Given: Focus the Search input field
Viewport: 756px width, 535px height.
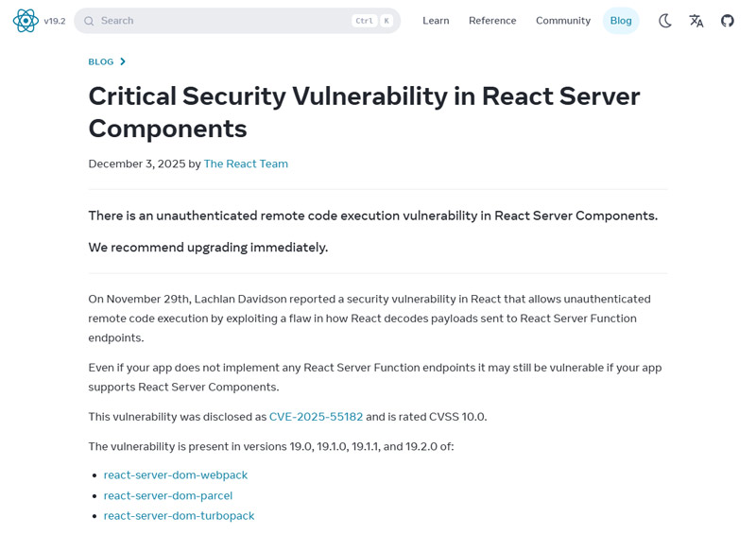Looking at the screenshot, I should [217, 21].
